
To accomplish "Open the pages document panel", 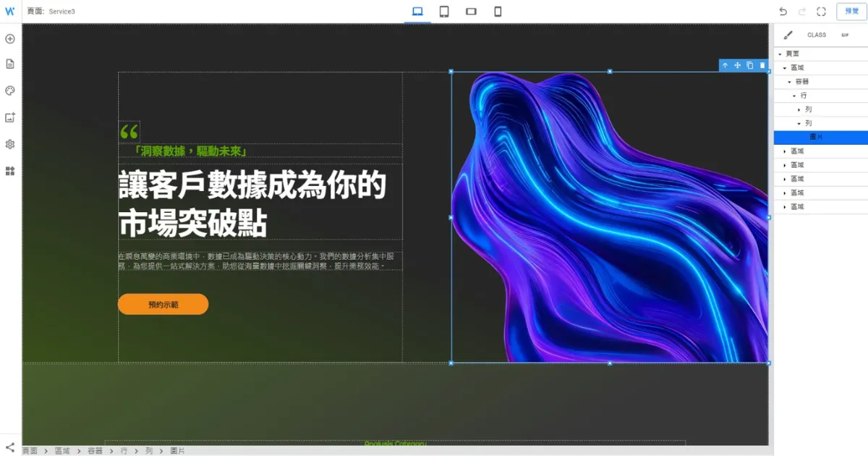I will [9, 64].
